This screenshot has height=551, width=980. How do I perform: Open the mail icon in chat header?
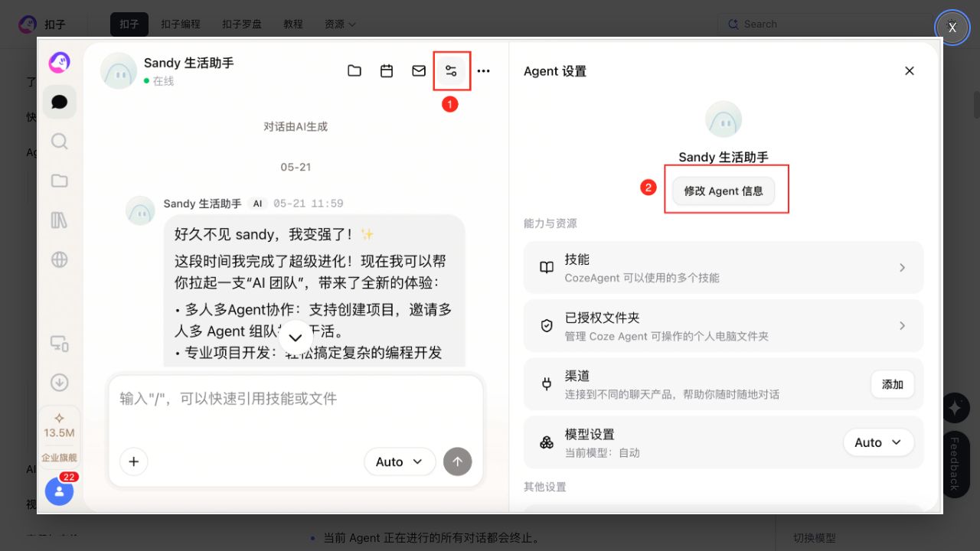point(419,71)
